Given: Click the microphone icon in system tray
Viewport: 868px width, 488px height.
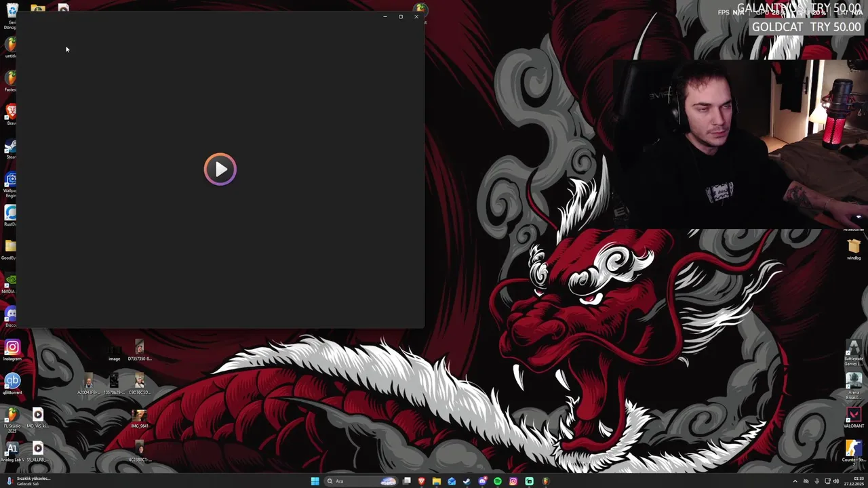Looking at the screenshot, I should (816, 481).
